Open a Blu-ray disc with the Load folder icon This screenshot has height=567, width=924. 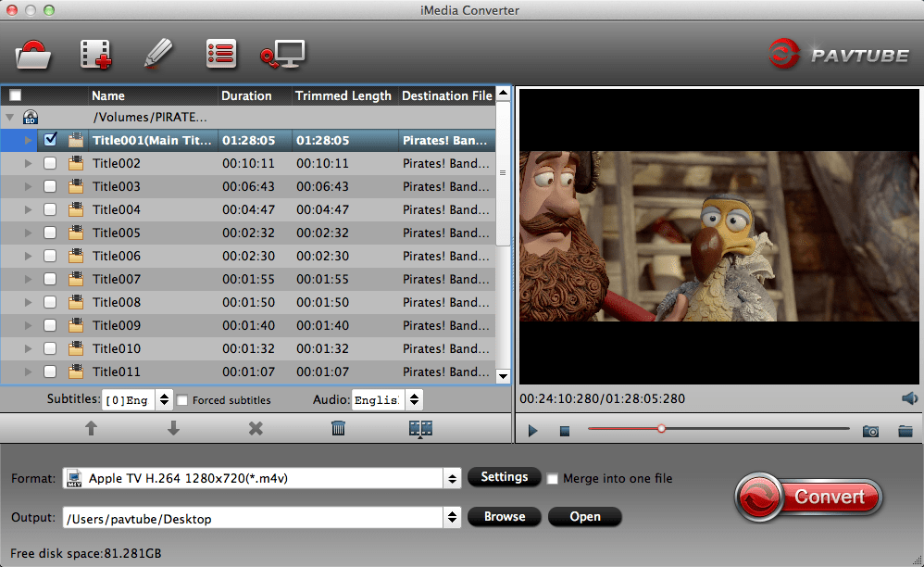coord(33,54)
